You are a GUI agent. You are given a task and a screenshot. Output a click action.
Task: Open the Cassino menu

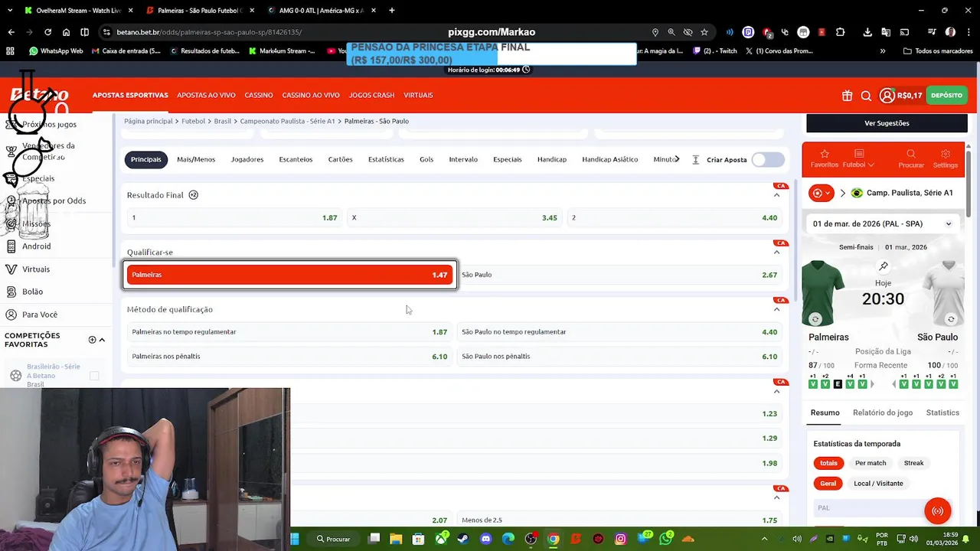point(259,96)
